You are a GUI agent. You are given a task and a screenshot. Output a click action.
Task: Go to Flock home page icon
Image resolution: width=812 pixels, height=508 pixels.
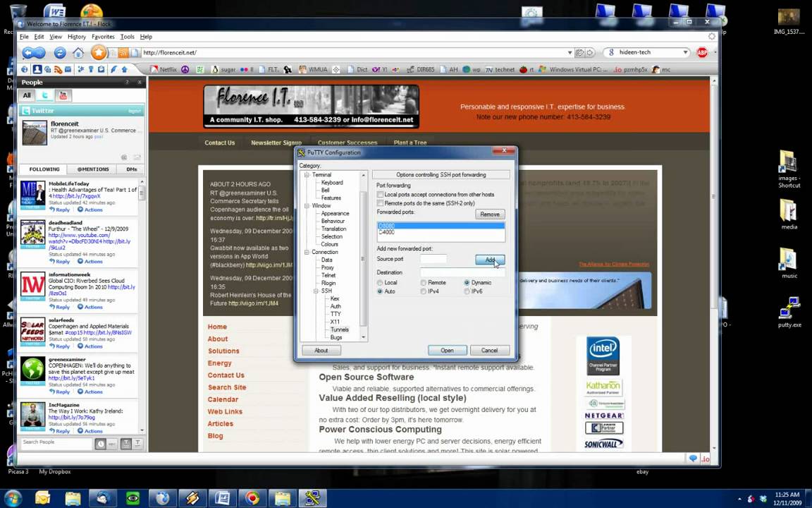point(78,52)
